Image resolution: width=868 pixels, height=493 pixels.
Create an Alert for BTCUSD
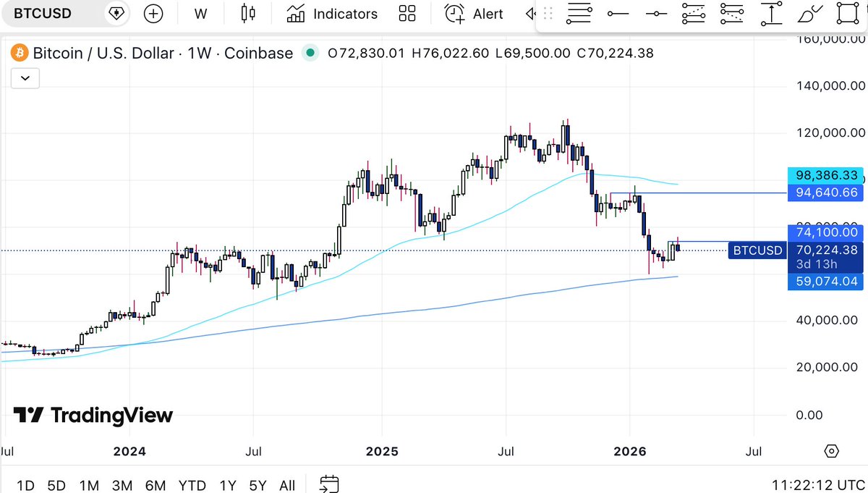(473, 13)
